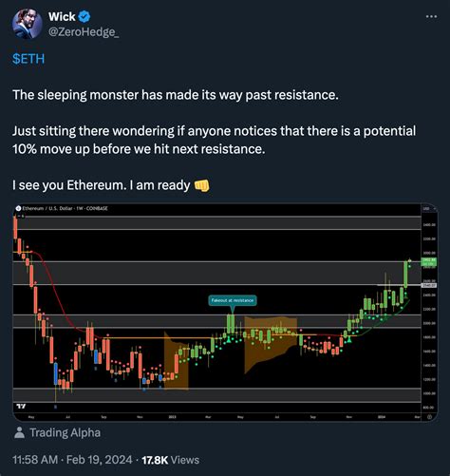Screen dimensions: 450x476
Task: View the 17.8K Views analytics
Action: coord(171,460)
